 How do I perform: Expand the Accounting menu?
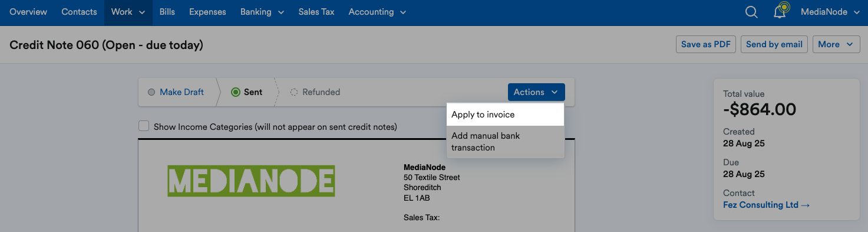coord(377,12)
